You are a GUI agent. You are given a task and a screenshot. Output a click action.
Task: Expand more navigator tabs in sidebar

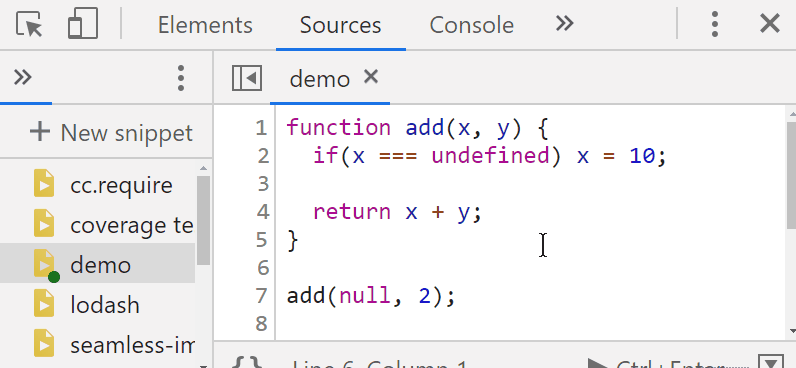coord(23,78)
